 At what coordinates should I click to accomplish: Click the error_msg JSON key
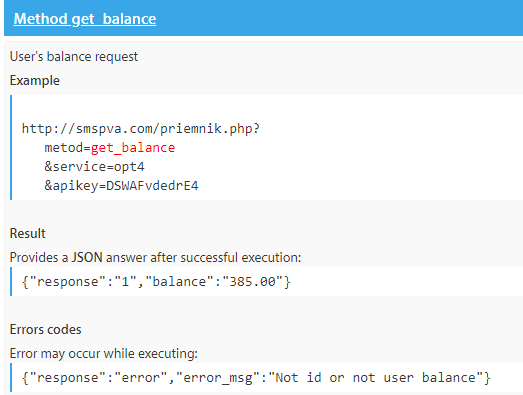click(218, 378)
